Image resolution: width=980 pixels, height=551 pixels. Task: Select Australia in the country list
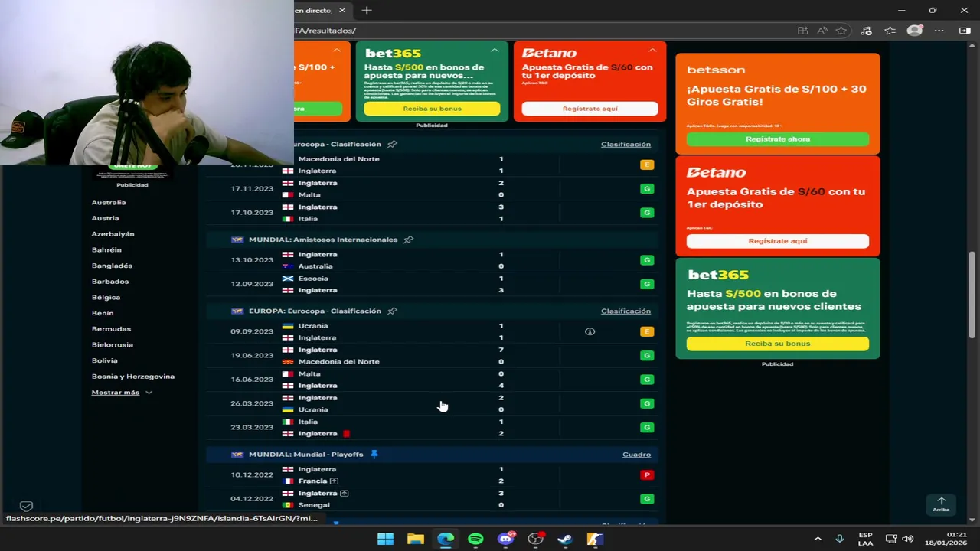pos(109,203)
